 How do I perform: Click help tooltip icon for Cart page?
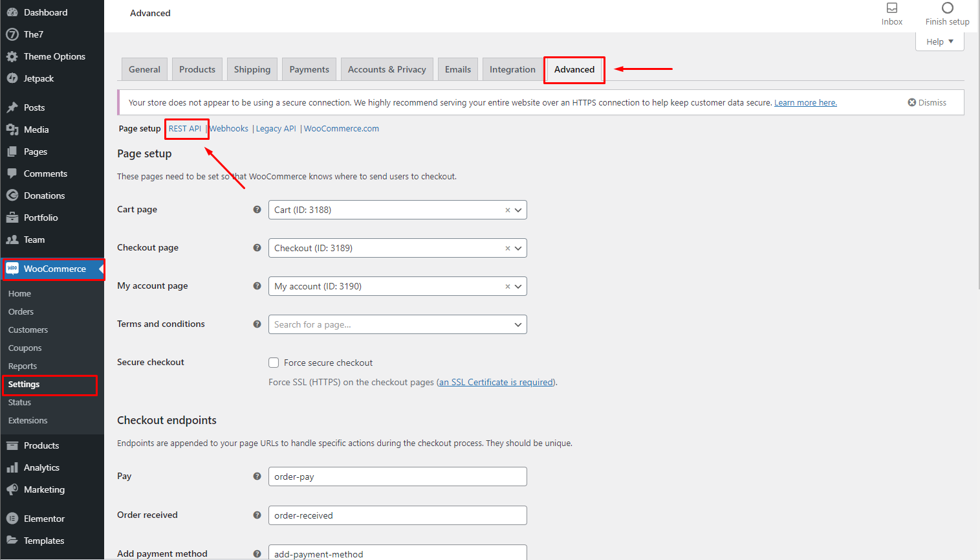click(257, 210)
